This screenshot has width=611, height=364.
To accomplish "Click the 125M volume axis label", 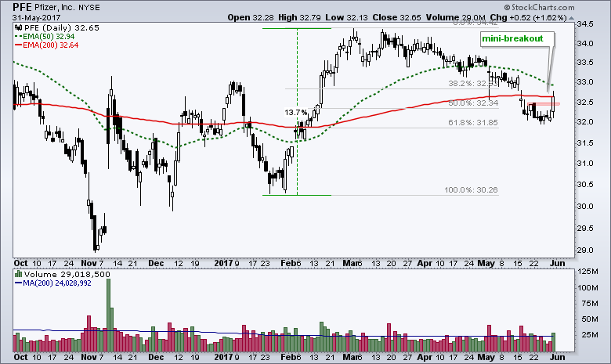I will 587,272.
